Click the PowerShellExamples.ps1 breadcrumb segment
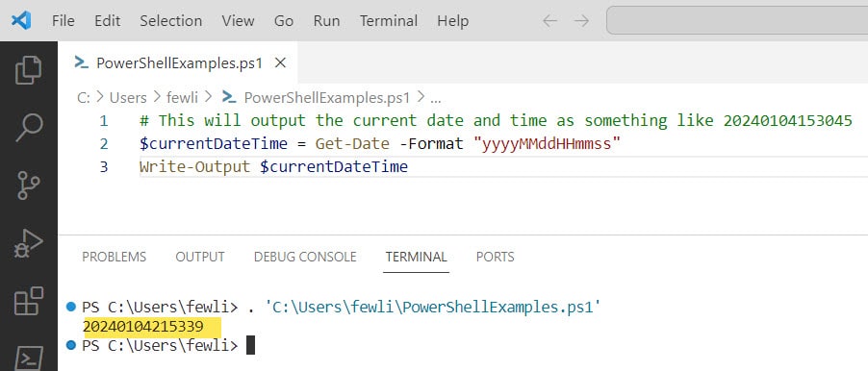Screen dimensions: 868x371 (x=327, y=98)
